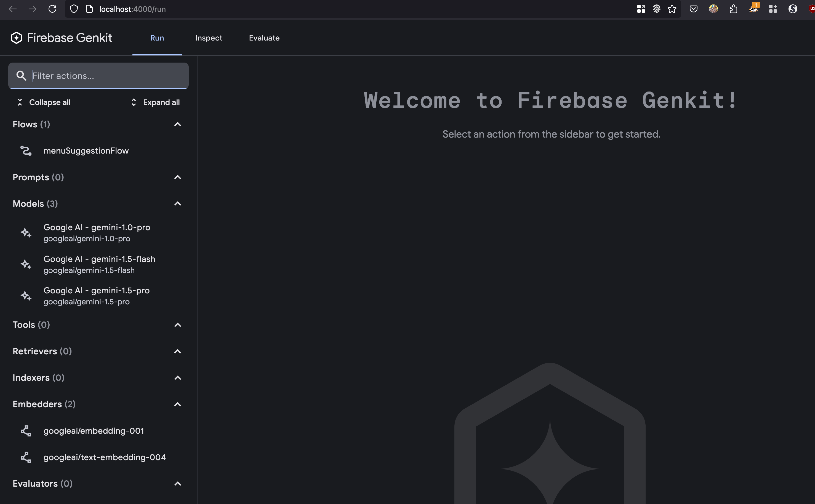The image size is (815, 504).
Task: Click the gemini-1.0-pro sparkle icon
Action: pos(26,233)
